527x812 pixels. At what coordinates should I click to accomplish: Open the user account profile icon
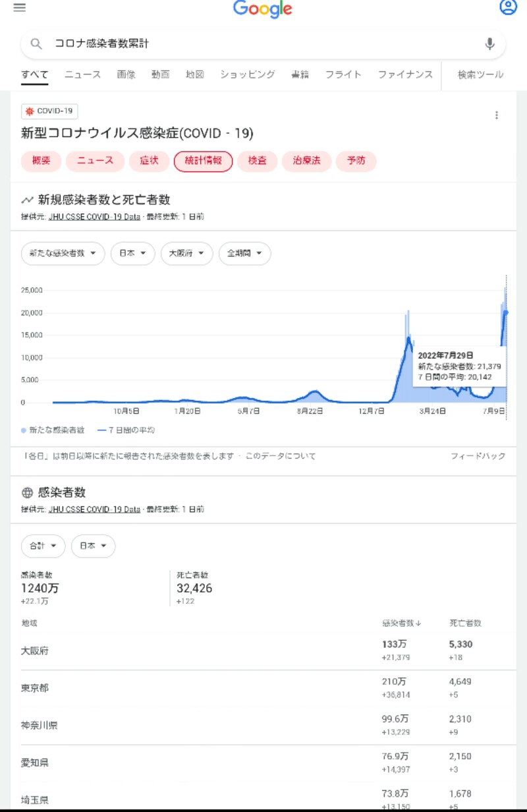pyautogui.click(x=508, y=8)
